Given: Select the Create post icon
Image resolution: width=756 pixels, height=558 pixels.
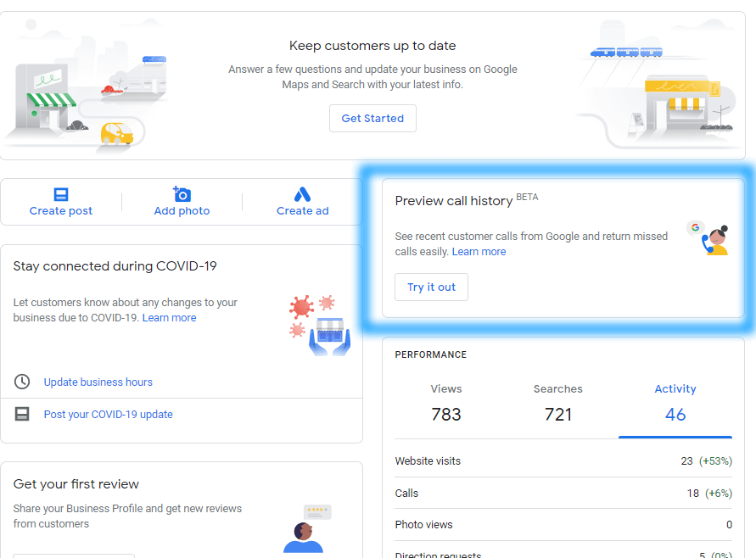Looking at the screenshot, I should tap(59, 193).
